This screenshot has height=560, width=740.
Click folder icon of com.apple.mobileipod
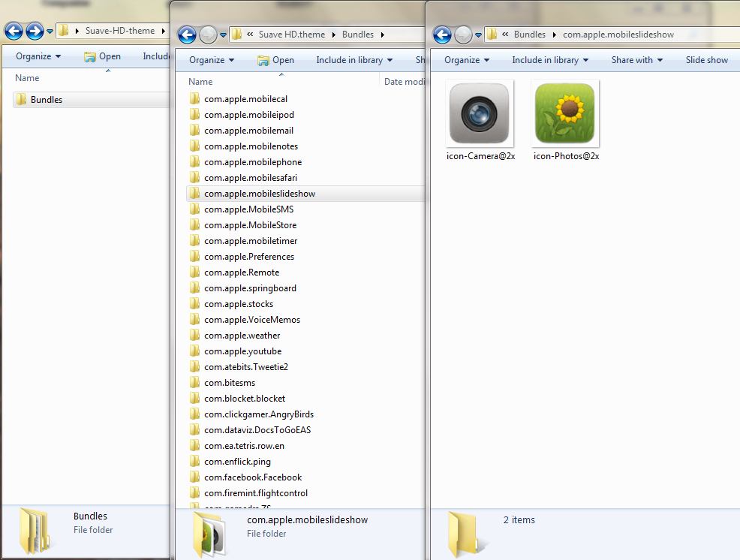194,114
